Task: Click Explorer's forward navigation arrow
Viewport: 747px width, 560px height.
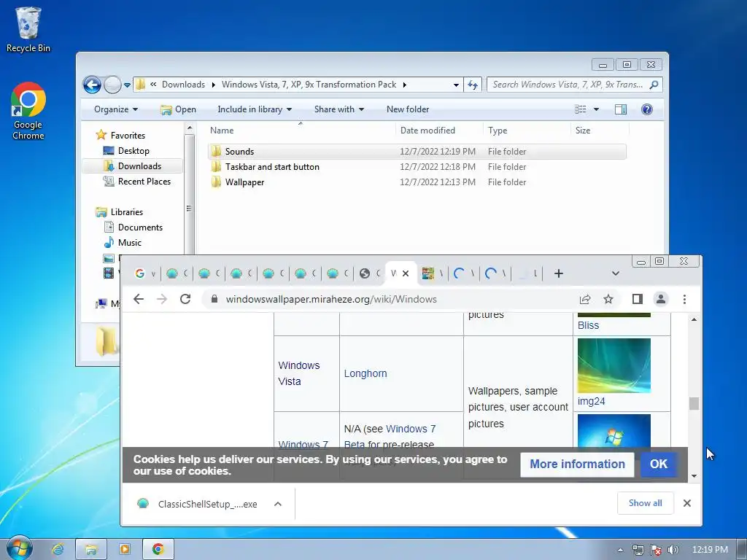Action: (x=112, y=85)
